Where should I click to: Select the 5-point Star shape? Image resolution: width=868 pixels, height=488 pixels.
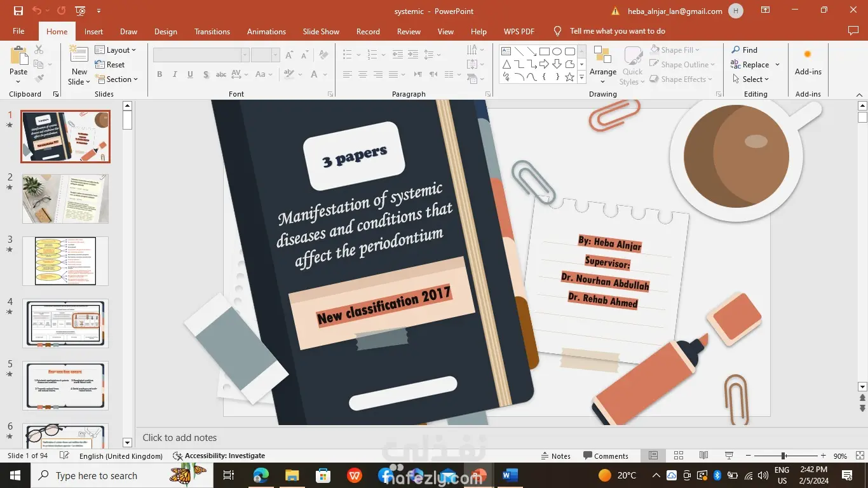click(x=570, y=77)
